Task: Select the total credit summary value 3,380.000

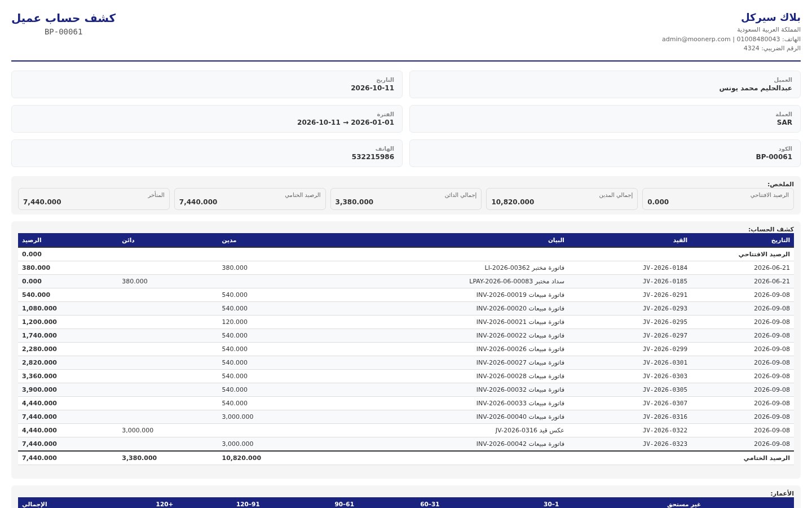Action: pyautogui.click(x=354, y=202)
